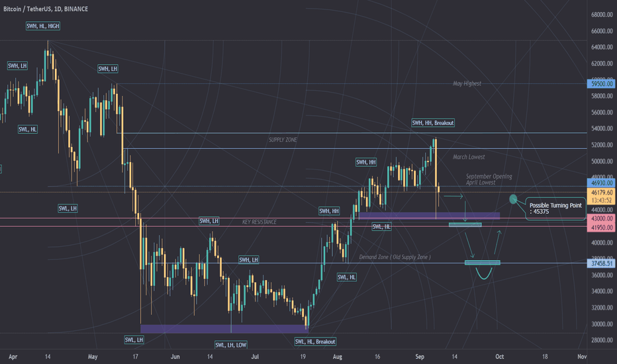617x364 pixels.
Task: Select the 'SWH, HH, Breakout' label
Action: tap(433, 123)
